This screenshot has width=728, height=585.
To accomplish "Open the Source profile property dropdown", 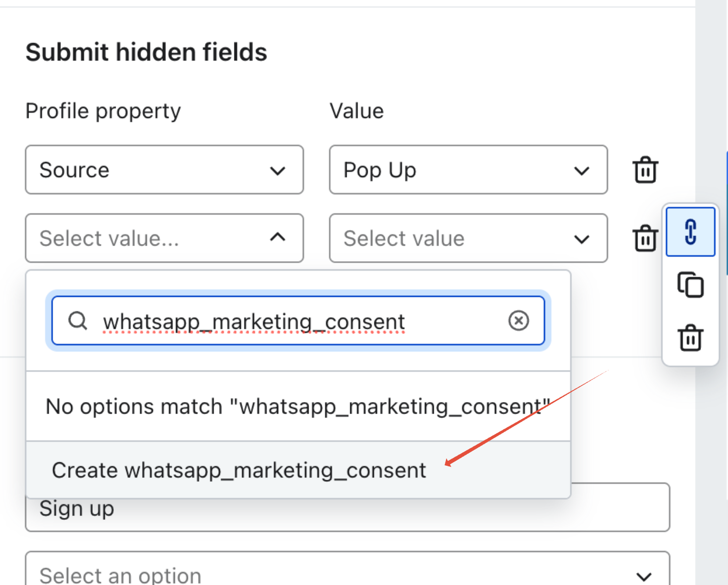I will coord(164,170).
